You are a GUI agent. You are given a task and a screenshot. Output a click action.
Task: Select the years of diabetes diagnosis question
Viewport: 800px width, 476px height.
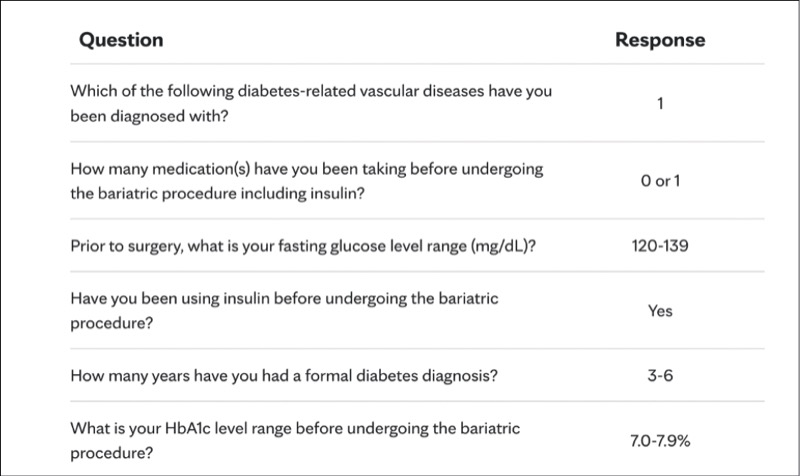click(x=284, y=376)
